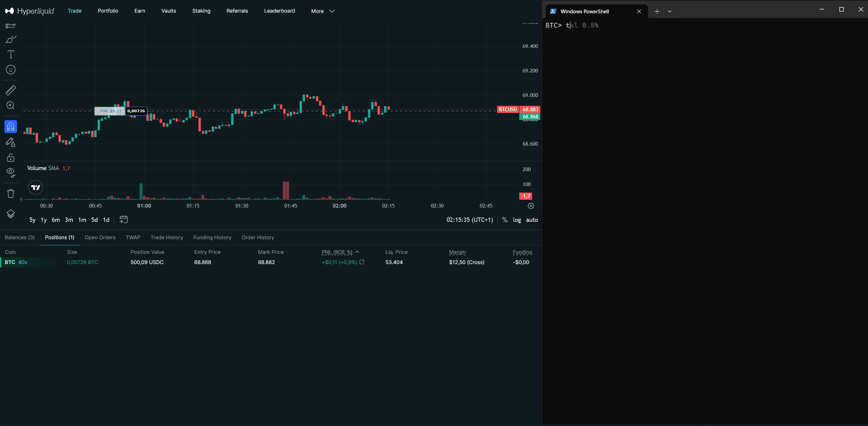Select the Measure ruler tool
Viewport: 868px width, 426px height.
10,90
